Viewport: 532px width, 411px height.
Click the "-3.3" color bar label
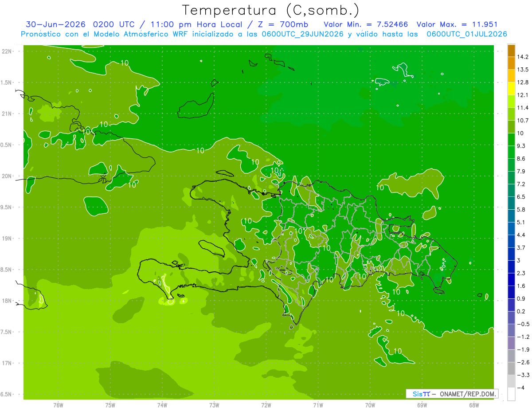pos(523,375)
